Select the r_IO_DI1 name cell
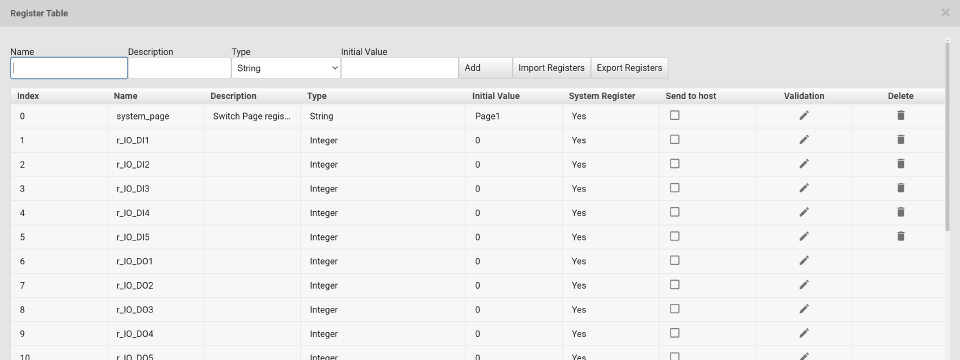Viewport: 960px width, 360px height. pos(156,140)
